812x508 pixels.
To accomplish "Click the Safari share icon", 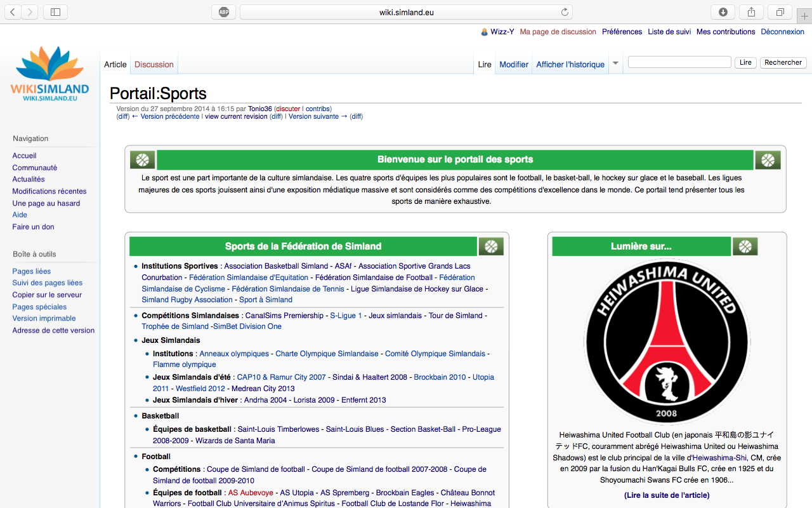I will (x=751, y=12).
